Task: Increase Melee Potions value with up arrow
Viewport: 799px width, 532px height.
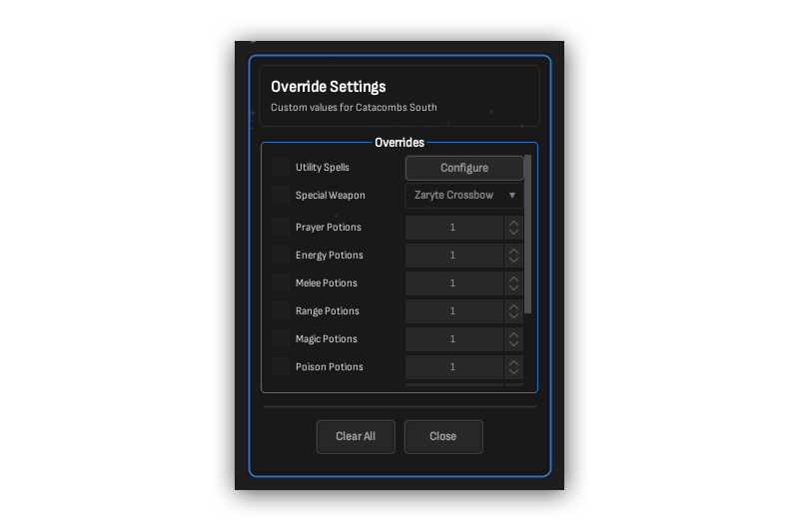Action: pos(513,278)
